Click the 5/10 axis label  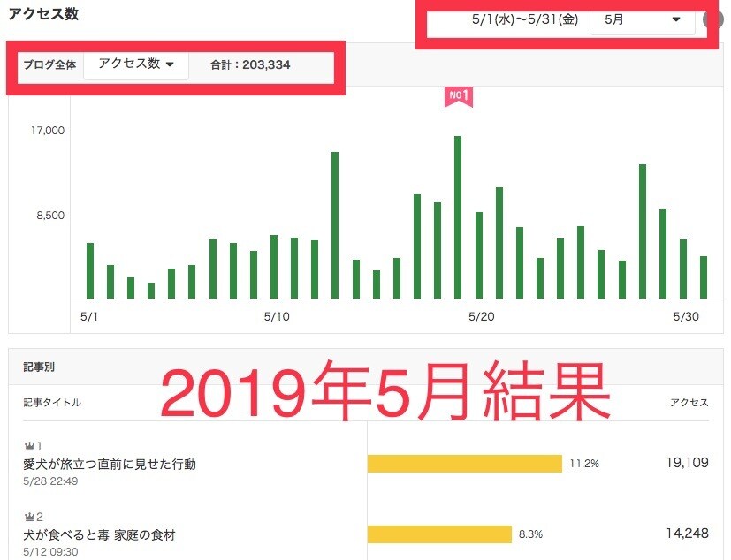(x=277, y=317)
